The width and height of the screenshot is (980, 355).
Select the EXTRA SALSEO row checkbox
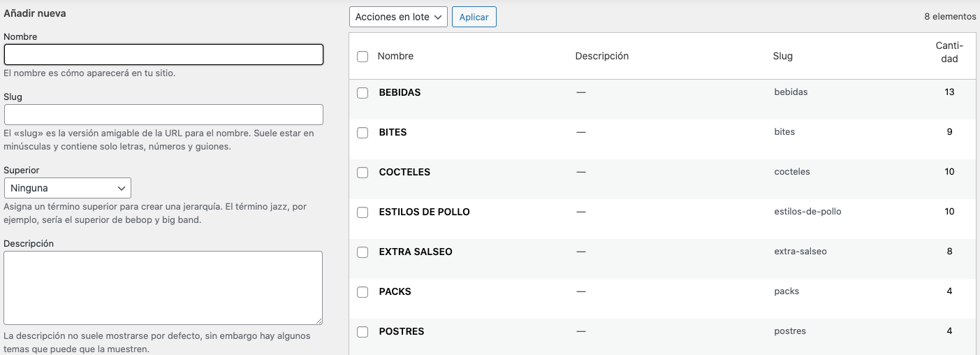(363, 252)
